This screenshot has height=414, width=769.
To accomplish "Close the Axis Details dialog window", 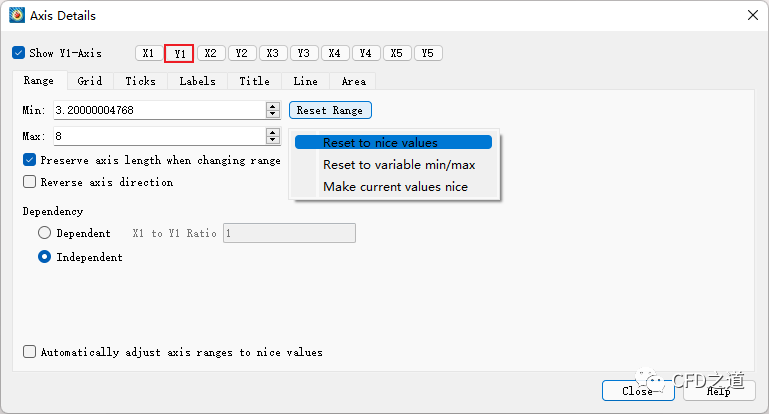I will click(x=753, y=15).
